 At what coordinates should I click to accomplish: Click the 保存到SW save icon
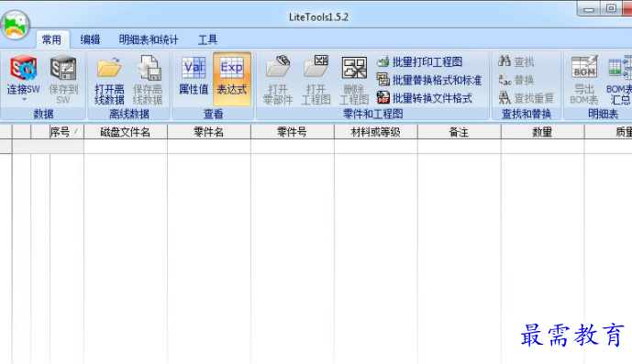point(63,68)
